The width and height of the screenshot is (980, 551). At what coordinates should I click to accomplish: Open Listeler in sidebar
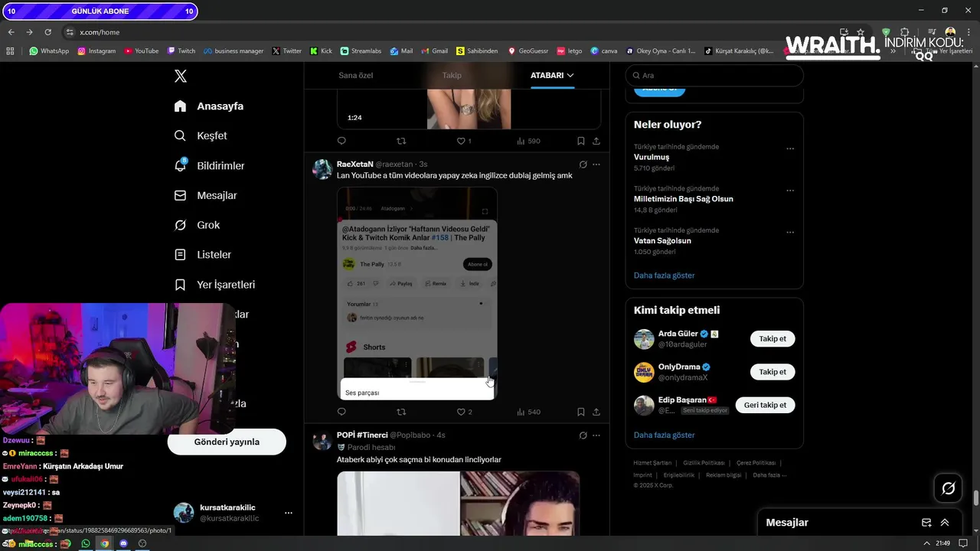[203, 254]
